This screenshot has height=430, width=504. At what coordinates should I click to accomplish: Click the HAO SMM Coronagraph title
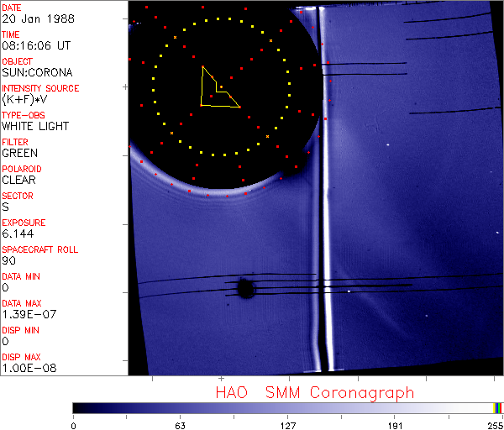pos(315,392)
